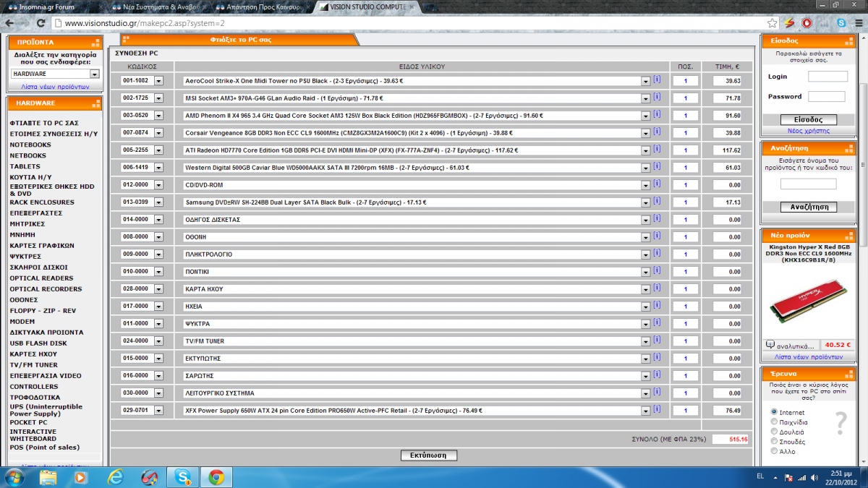Open Skype from the taskbar
Viewport: 868px width, 488px height.
182,476
